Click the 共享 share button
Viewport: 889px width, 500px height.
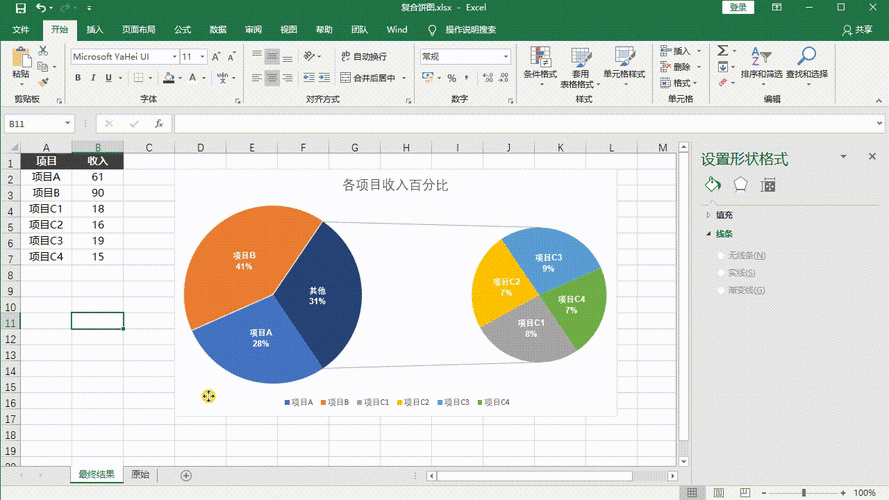coord(857,29)
